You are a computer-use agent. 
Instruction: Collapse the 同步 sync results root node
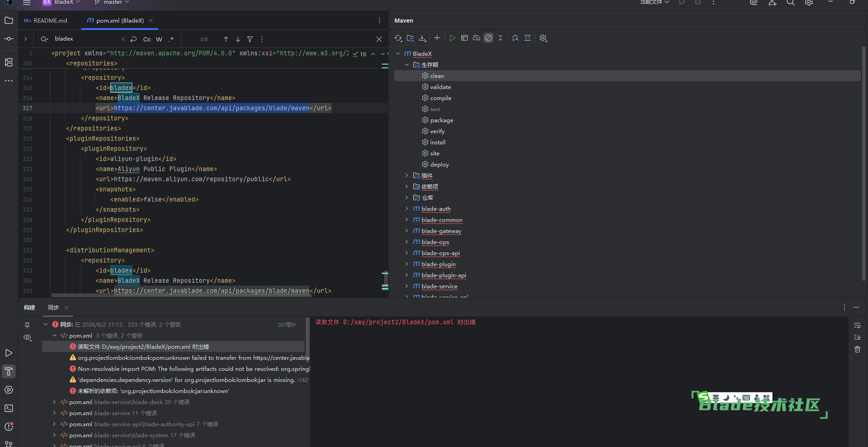(x=46, y=324)
